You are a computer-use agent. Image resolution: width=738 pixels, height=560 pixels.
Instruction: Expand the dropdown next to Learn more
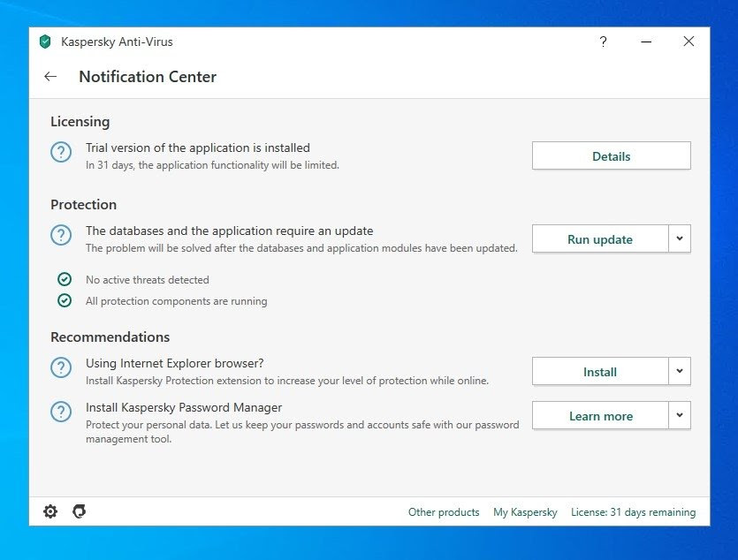tap(680, 416)
